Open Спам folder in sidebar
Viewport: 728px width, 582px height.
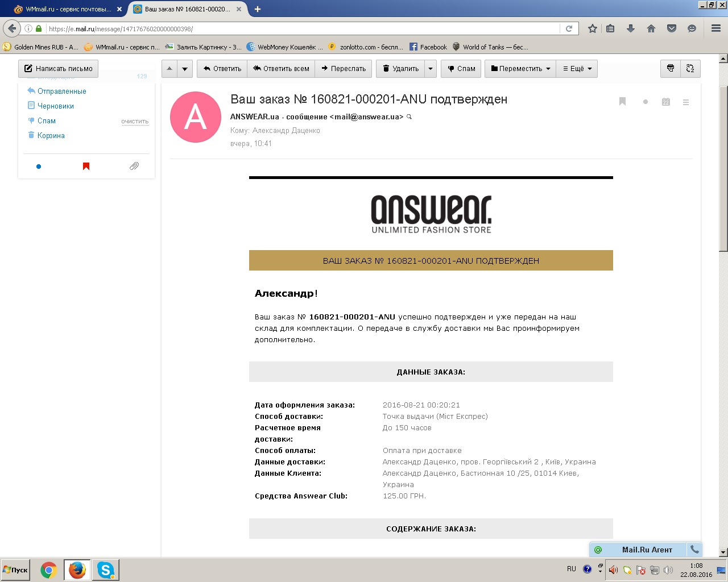pyautogui.click(x=46, y=121)
